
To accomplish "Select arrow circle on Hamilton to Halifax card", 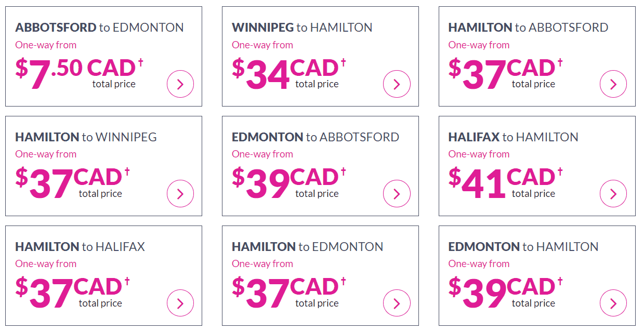I will click(x=180, y=303).
